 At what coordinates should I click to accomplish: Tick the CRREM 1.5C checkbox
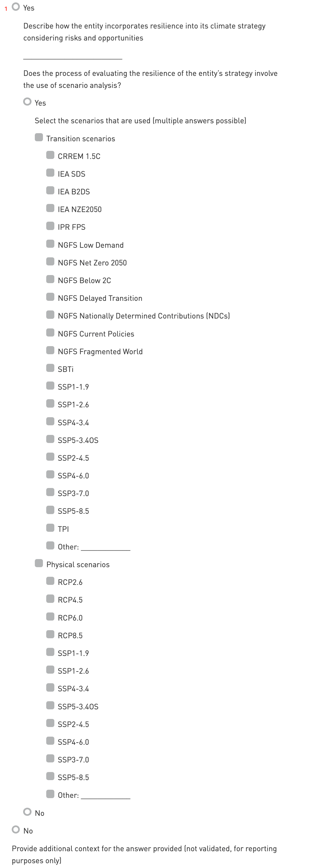coord(50,155)
